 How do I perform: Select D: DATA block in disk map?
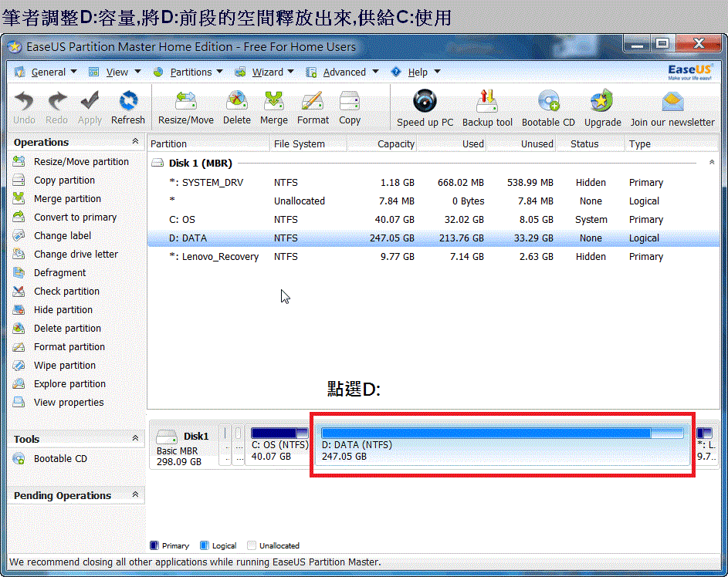[503, 445]
